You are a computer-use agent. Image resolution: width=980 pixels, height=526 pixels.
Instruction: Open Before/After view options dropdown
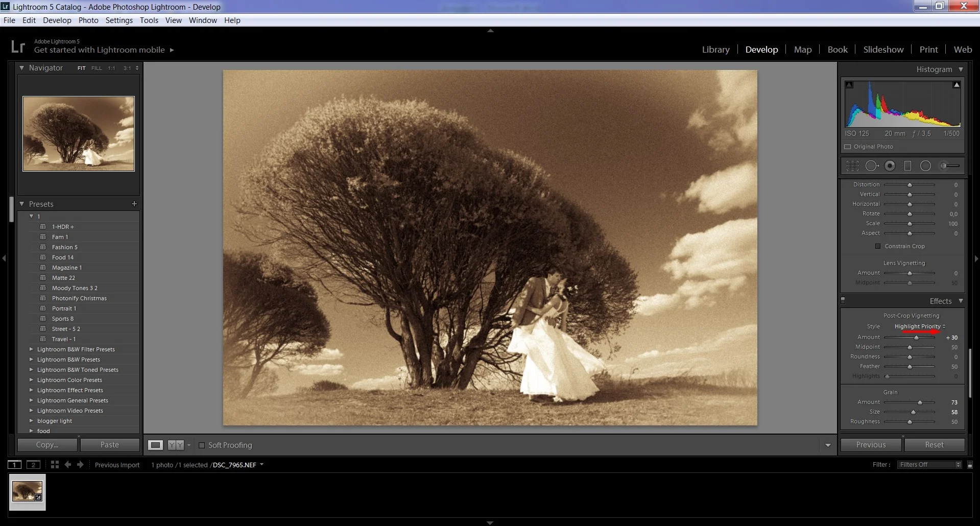pos(189,445)
